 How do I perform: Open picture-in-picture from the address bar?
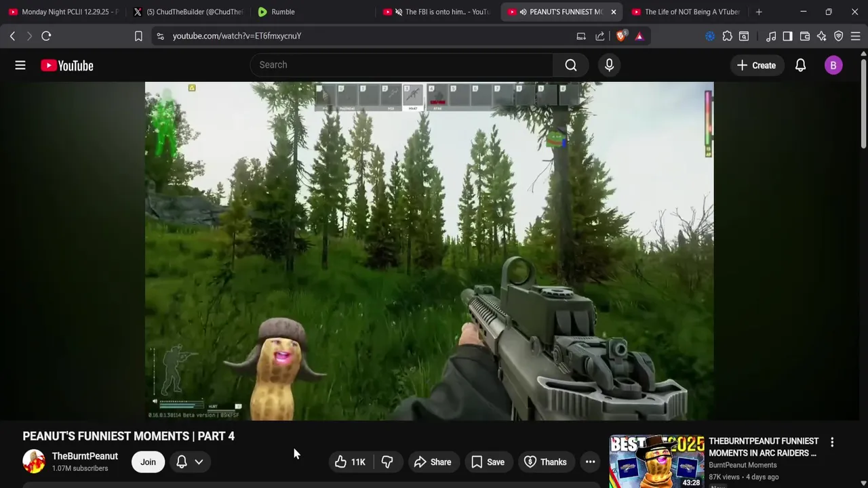581,36
